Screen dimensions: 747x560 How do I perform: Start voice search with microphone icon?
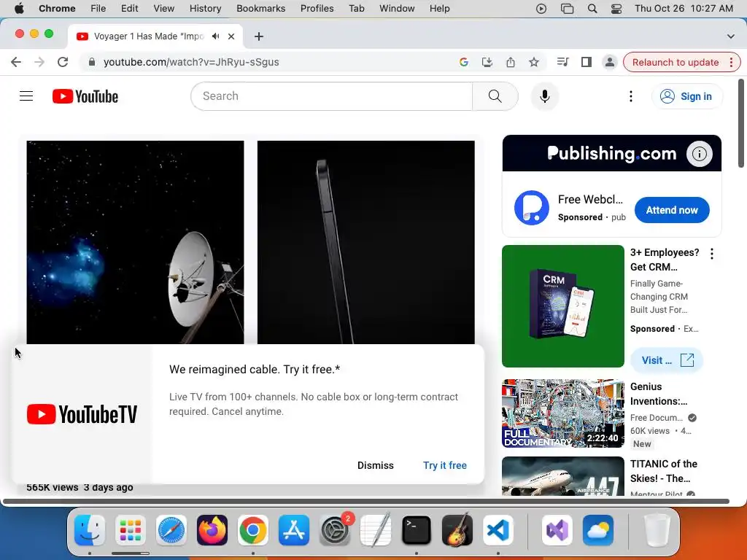(544, 96)
